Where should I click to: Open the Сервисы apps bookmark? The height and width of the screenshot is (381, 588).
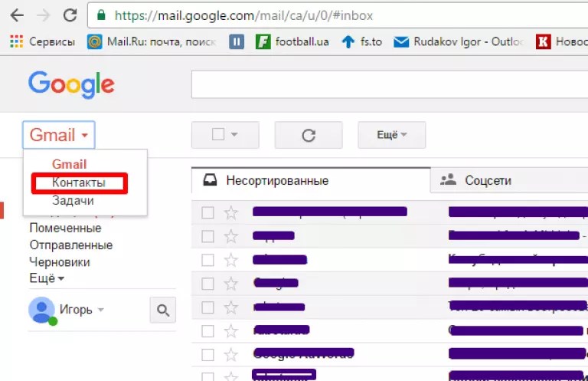coord(42,41)
